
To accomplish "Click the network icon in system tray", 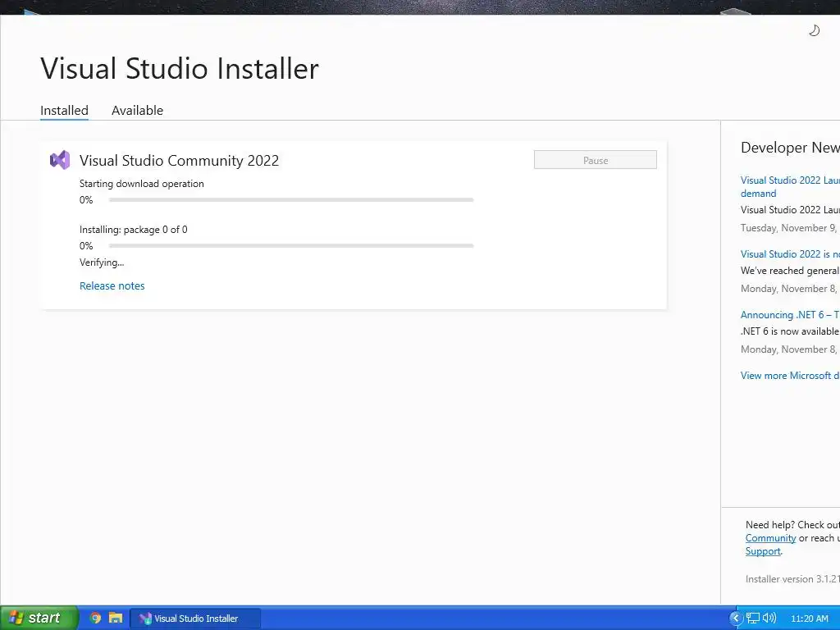I will [753, 618].
